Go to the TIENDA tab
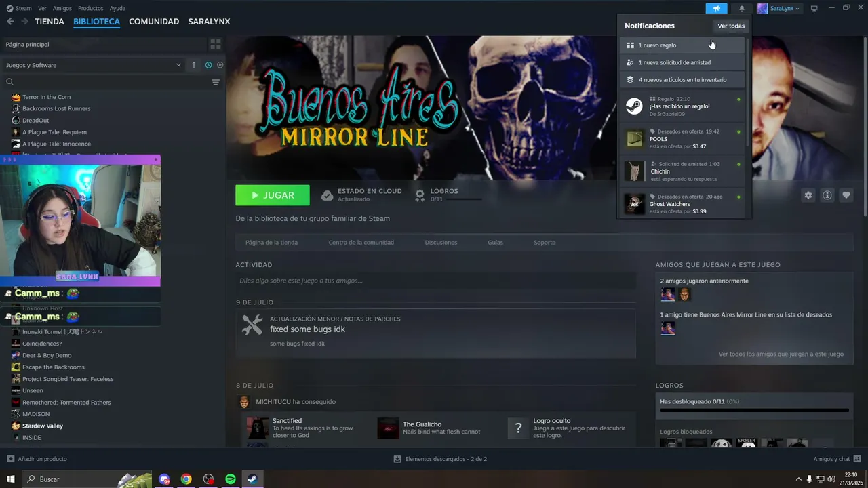The height and width of the screenshot is (488, 868). [50, 22]
